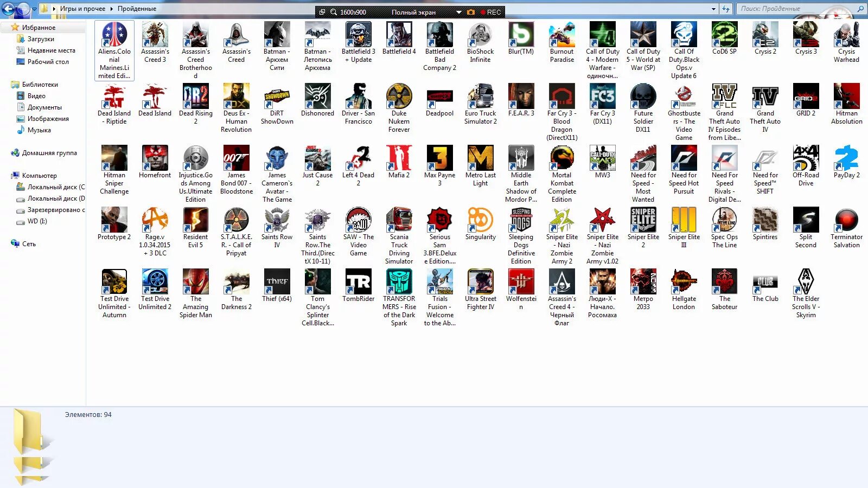The height and width of the screenshot is (488, 868).
Task: Select the Dead Rising 2 shortcut
Action: click(195, 97)
